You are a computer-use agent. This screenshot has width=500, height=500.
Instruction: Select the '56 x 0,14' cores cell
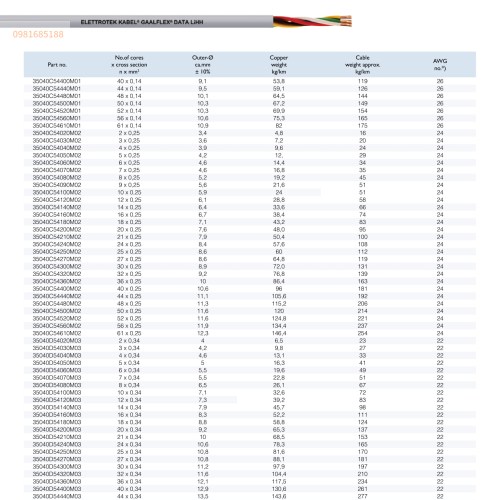tap(129, 118)
